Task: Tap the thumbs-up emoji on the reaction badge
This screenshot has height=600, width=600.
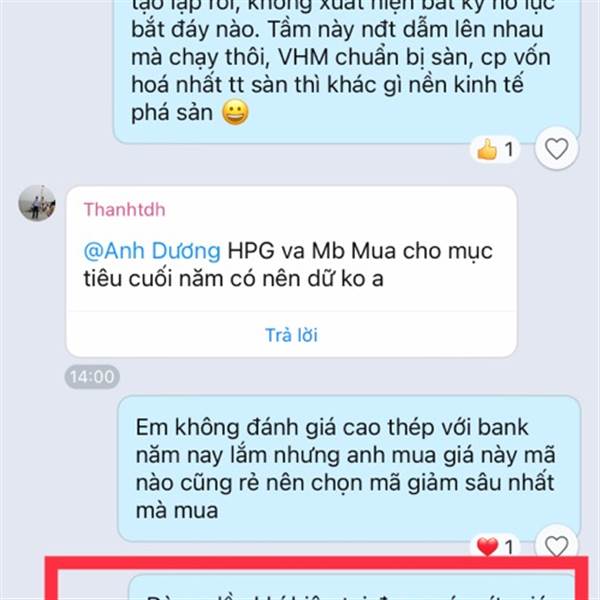Action: [487, 149]
